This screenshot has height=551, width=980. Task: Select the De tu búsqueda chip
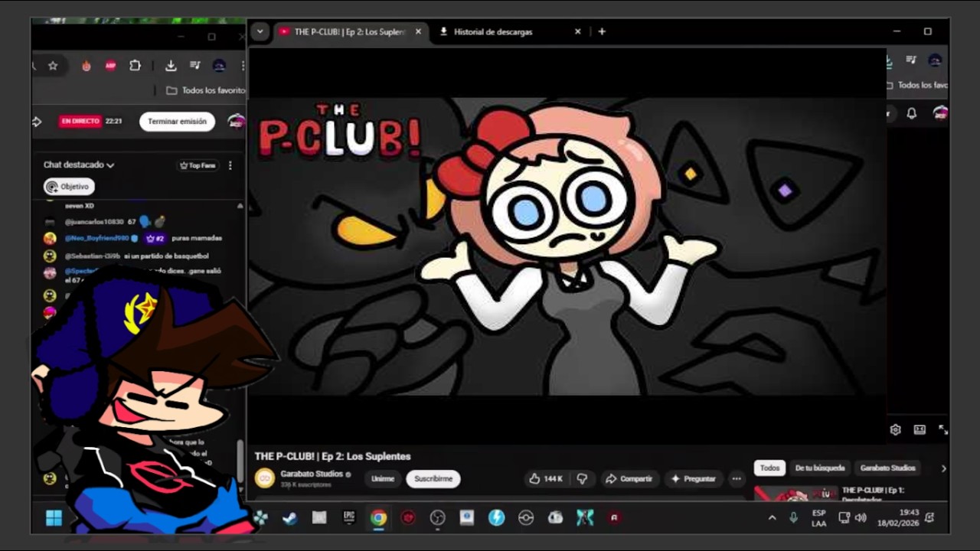820,468
